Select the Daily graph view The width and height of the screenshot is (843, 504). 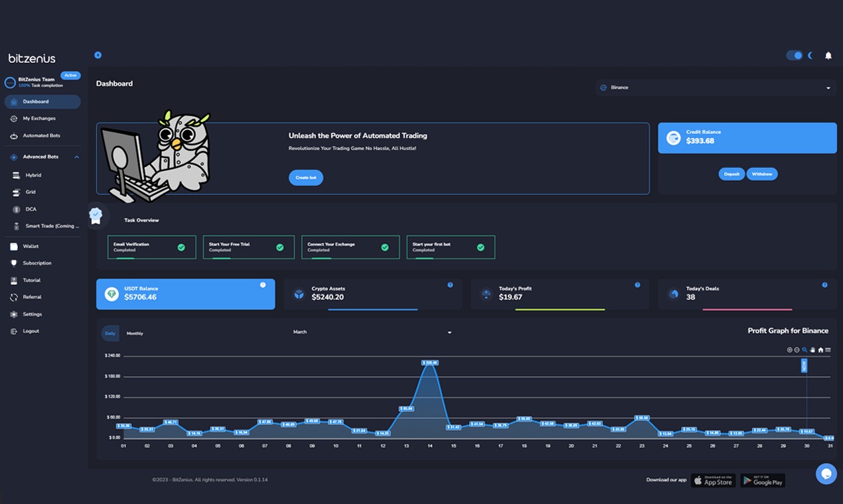click(x=110, y=333)
